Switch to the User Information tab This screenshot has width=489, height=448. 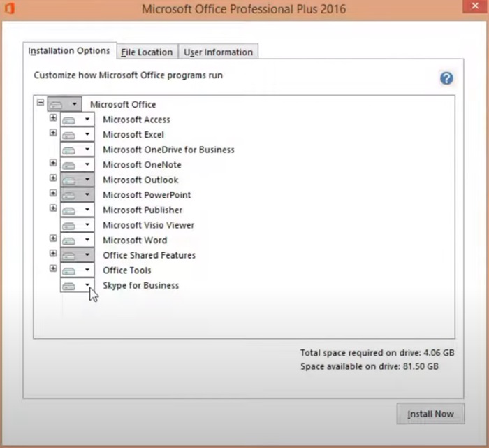click(218, 52)
